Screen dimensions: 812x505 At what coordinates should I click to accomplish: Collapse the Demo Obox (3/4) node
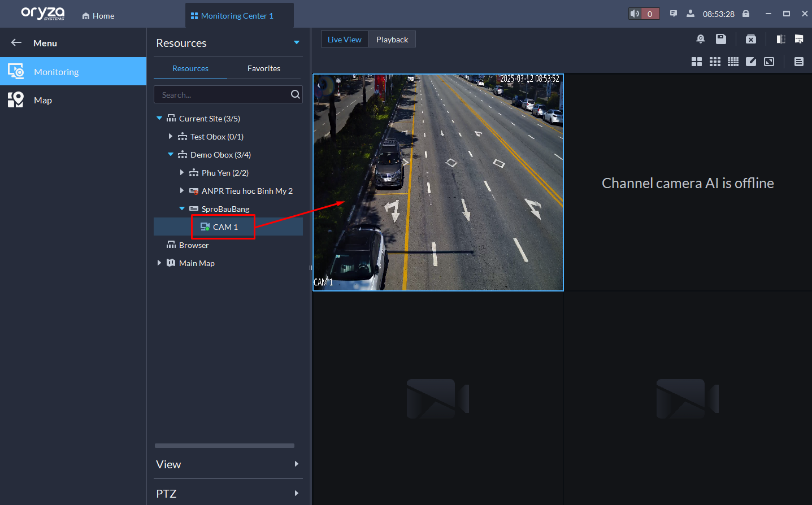tap(171, 154)
